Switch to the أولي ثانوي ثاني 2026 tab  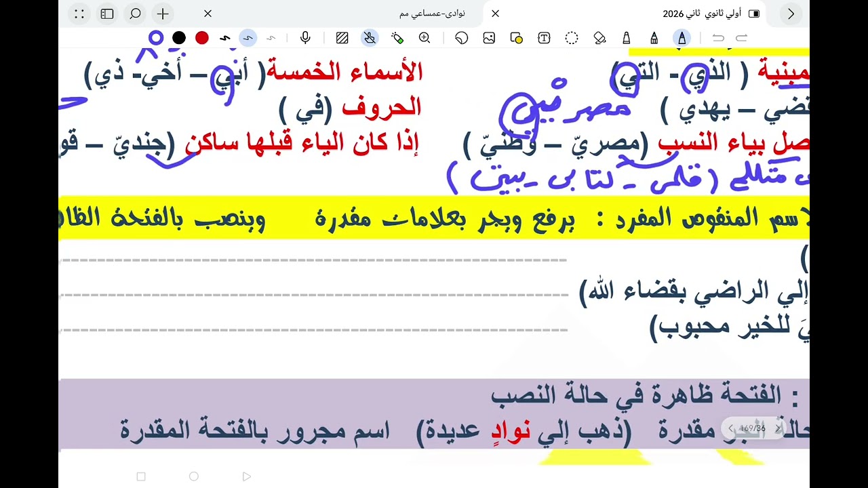click(702, 14)
